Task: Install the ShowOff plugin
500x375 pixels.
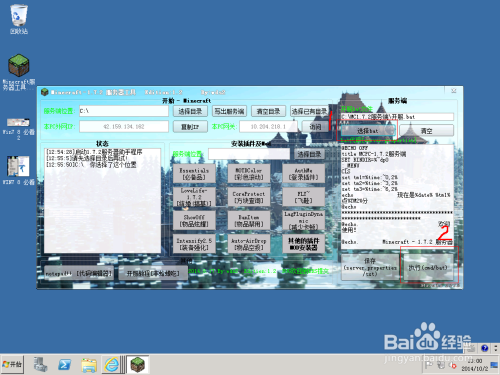Action: [x=194, y=220]
